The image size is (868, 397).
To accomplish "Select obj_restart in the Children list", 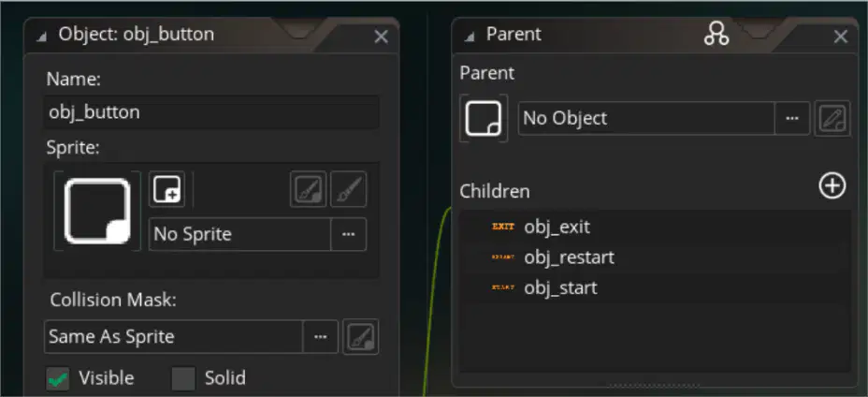I will click(x=656, y=257).
